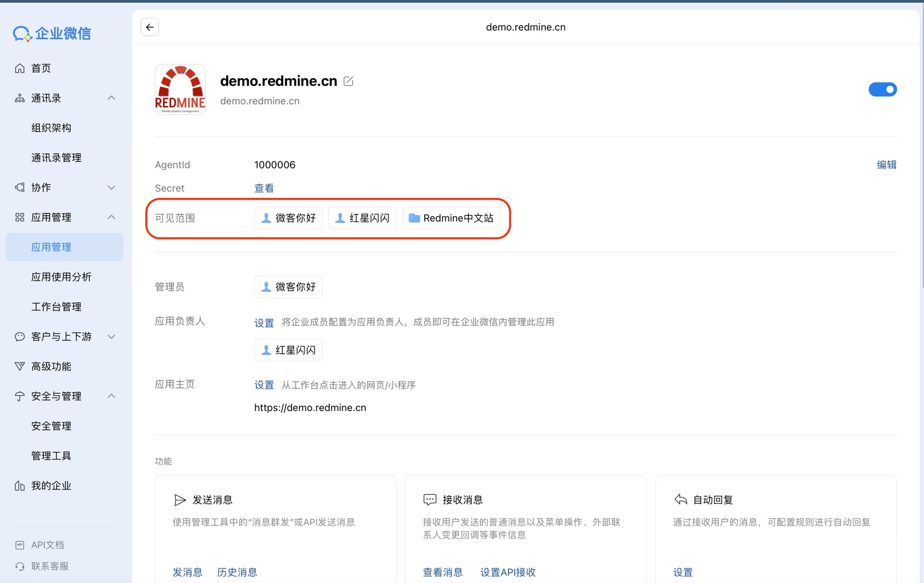Click the 红星闪闪 chip under 应用负责人

[x=288, y=350]
